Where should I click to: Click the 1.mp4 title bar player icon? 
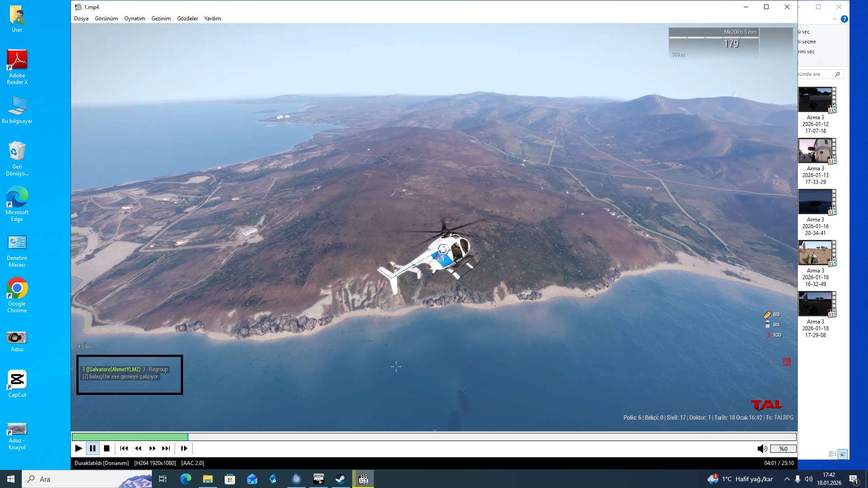[78, 7]
